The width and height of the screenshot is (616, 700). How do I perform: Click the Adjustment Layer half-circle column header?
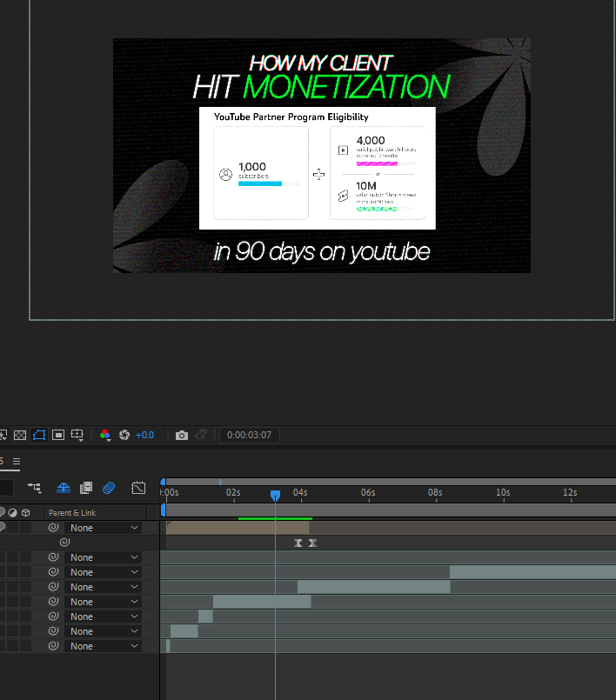(13, 513)
